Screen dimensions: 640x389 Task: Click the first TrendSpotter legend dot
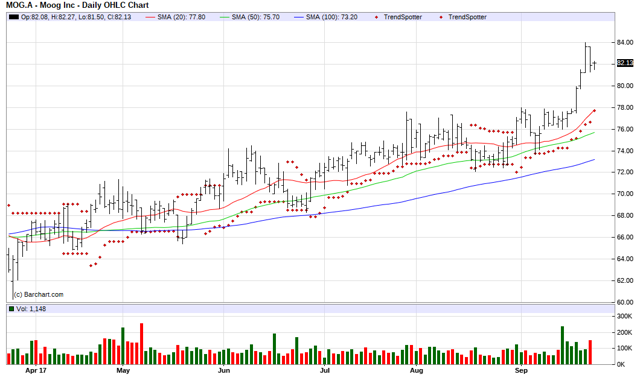click(376, 17)
